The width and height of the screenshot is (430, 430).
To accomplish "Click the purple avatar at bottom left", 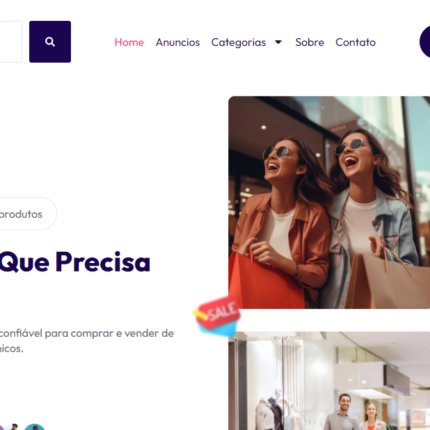I will [1, 428].
